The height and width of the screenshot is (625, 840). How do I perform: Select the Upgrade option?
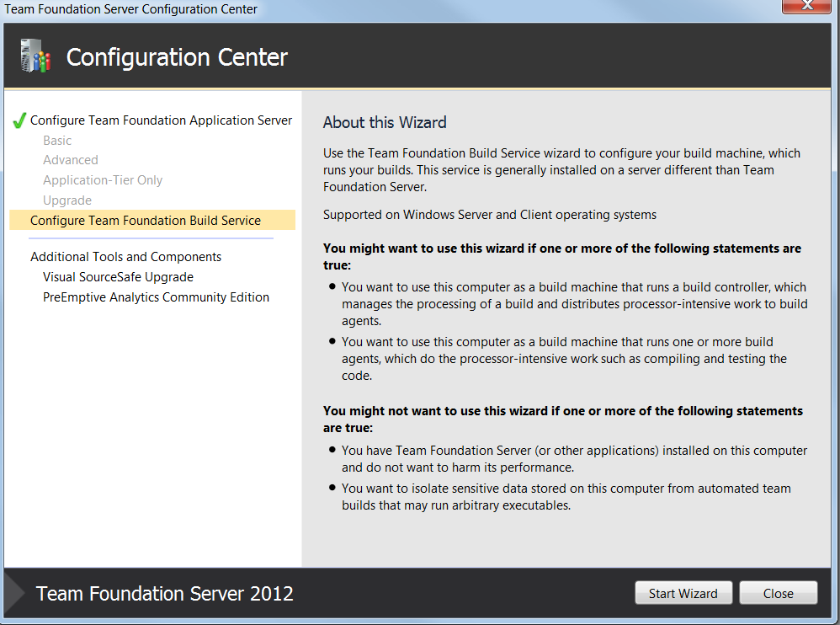67,200
